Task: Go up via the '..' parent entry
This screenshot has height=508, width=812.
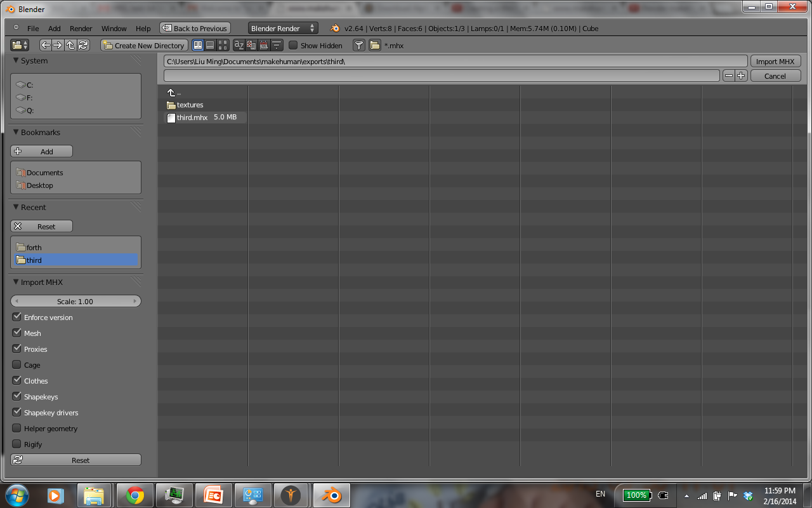Action: click(x=174, y=93)
